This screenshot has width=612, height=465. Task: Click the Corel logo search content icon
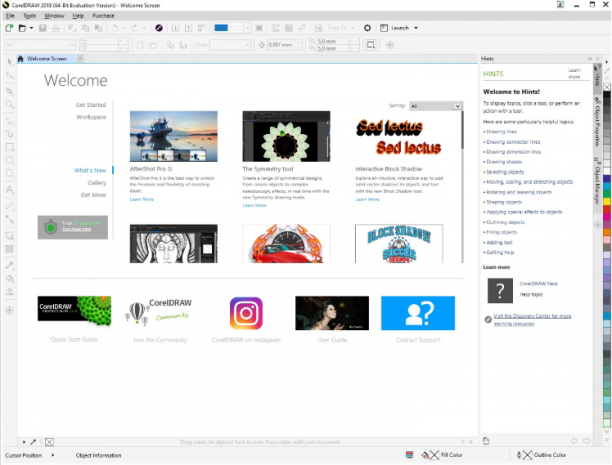point(159,28)
